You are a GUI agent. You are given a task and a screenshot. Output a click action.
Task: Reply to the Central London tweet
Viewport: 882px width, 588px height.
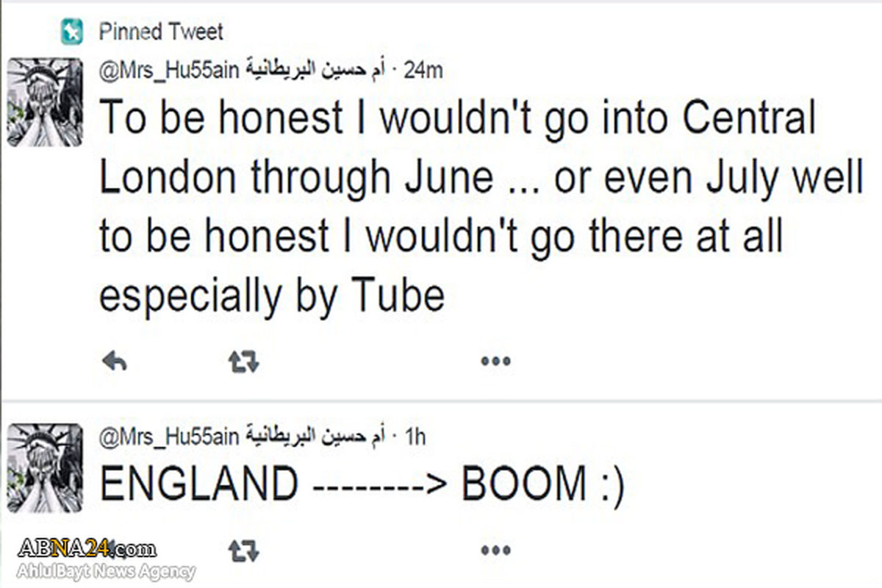click(x=114, y=361)
